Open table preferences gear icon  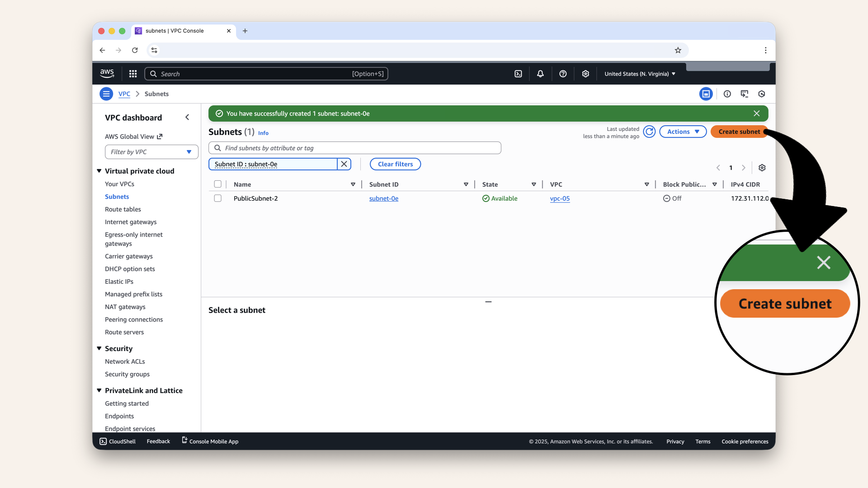pos(762,168)
